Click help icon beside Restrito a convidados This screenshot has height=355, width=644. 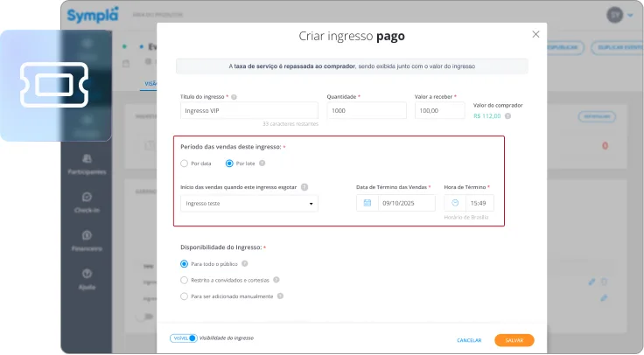point(276,280)
